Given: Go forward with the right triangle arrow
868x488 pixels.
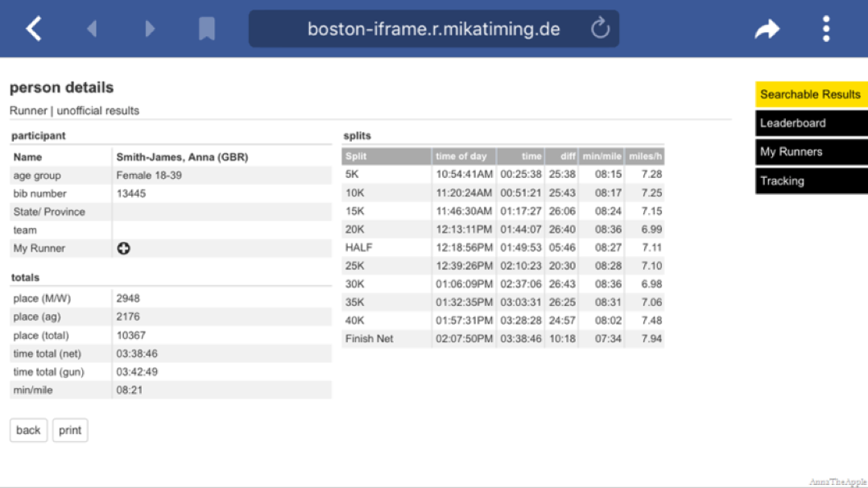Looking at the screenshot, I should tap(150, 29).
